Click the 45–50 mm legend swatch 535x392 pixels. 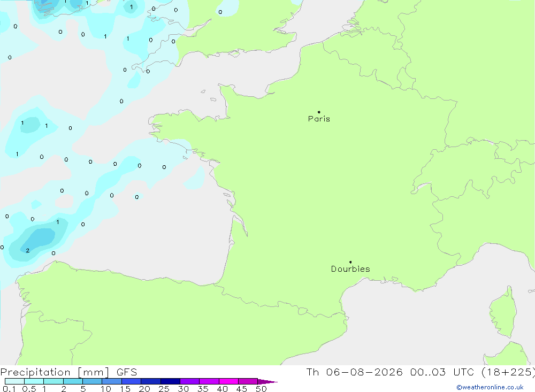click(x=248, y=381)
